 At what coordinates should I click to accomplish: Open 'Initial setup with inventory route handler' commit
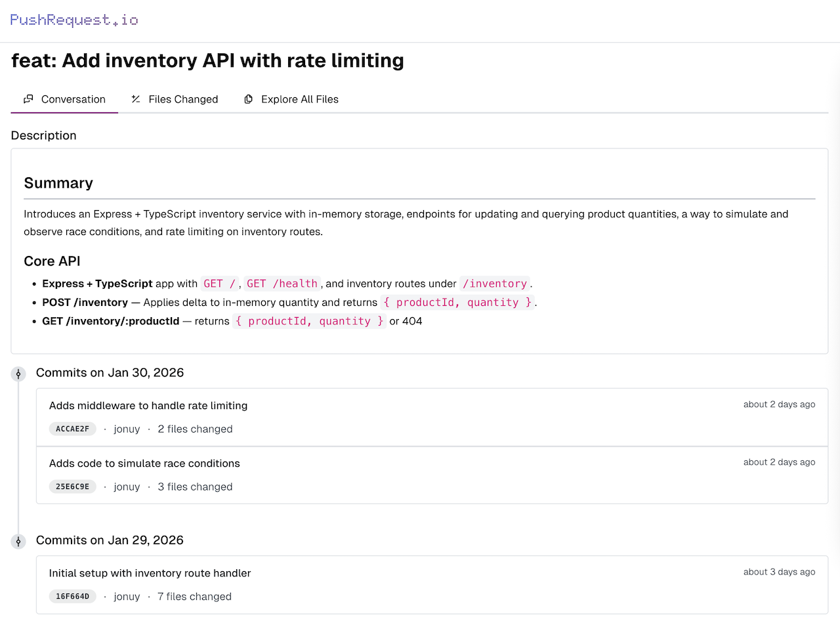(x=150, y=572)
